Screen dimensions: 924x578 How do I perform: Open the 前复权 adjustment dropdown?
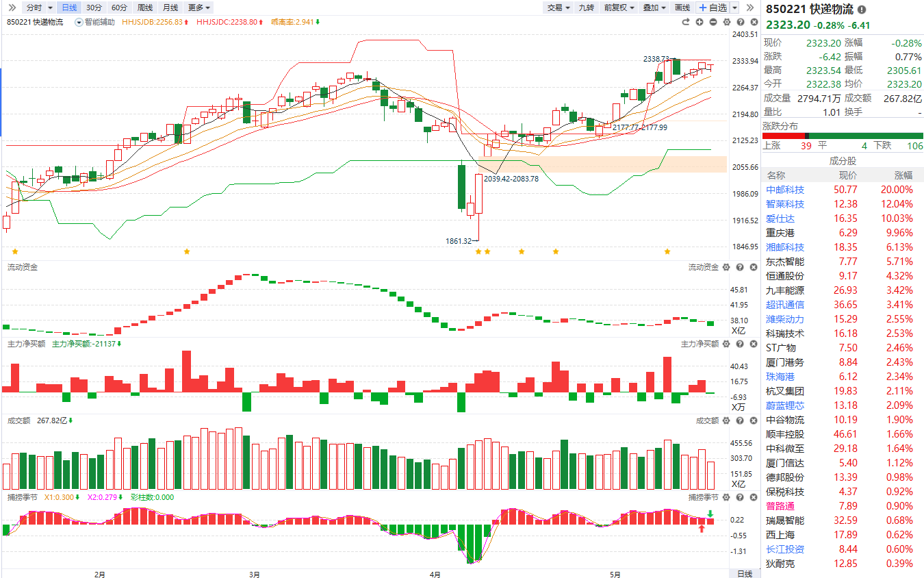619,8
